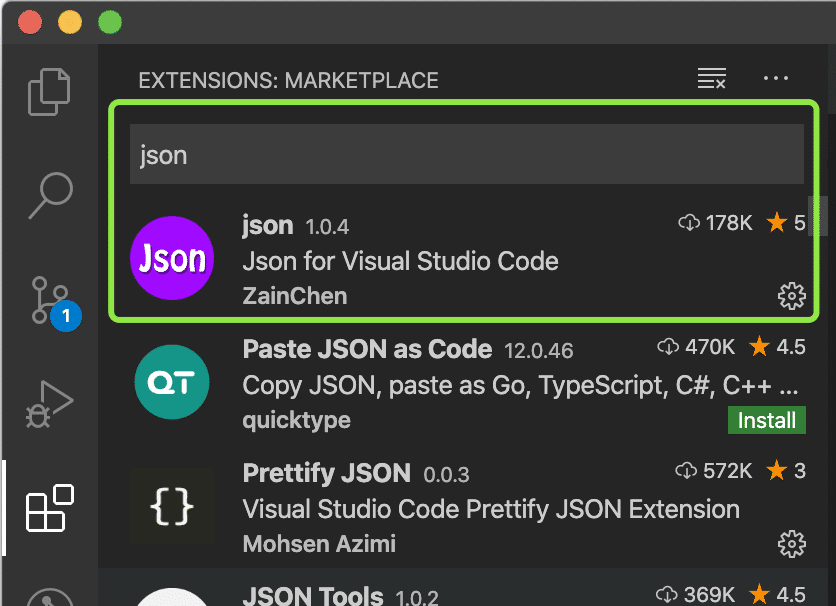Click the Mohsen Azimi publisher name
The width and height of the screenshot is (836, 606).
click(x=319, y=544)
